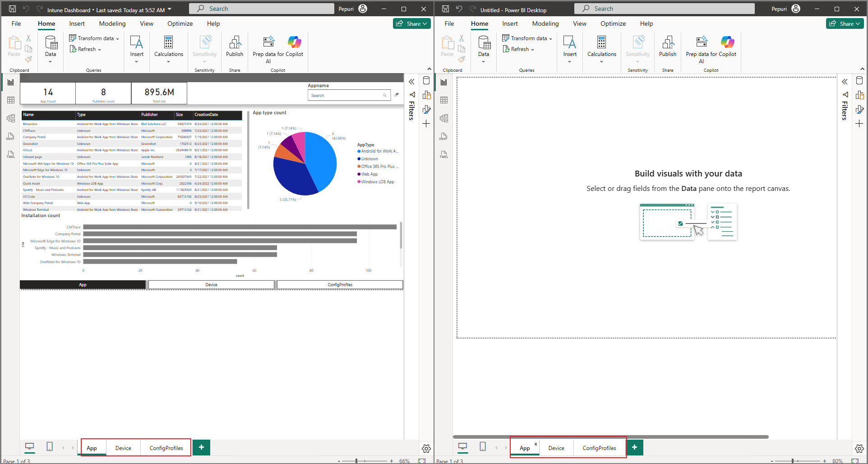Open Calculations in Intune Dashboard ribbon

tap(169, 49)
